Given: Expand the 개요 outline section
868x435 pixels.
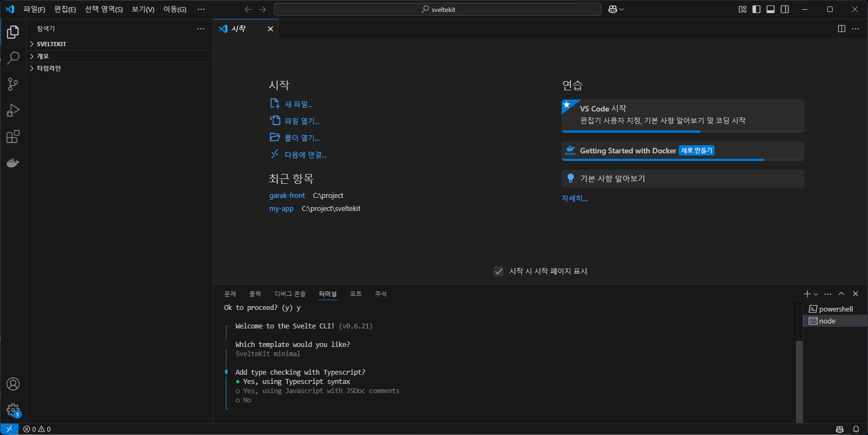Looking at the screenshot, I should (120, 56).
